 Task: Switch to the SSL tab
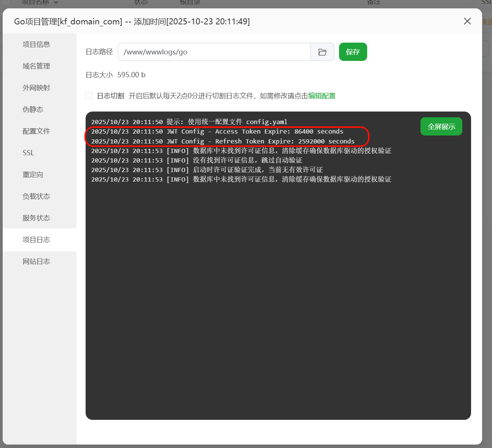point(29,153)
